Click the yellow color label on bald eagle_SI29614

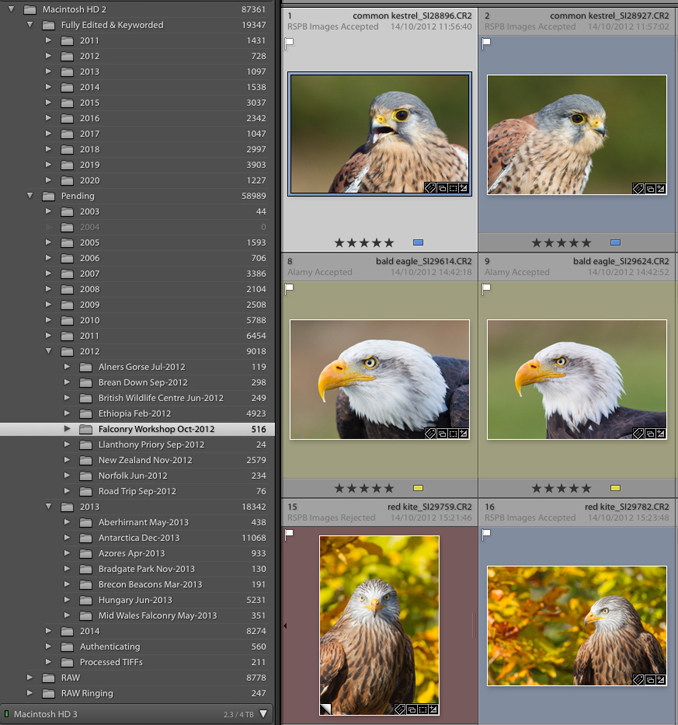point(418,489)
